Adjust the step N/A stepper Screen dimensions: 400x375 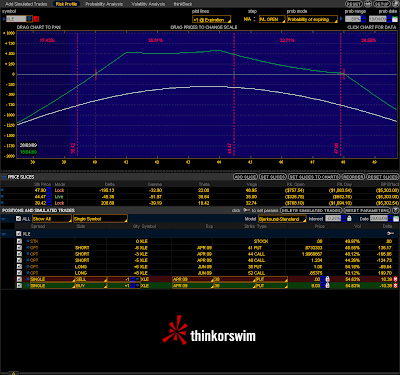pos(254,19)
